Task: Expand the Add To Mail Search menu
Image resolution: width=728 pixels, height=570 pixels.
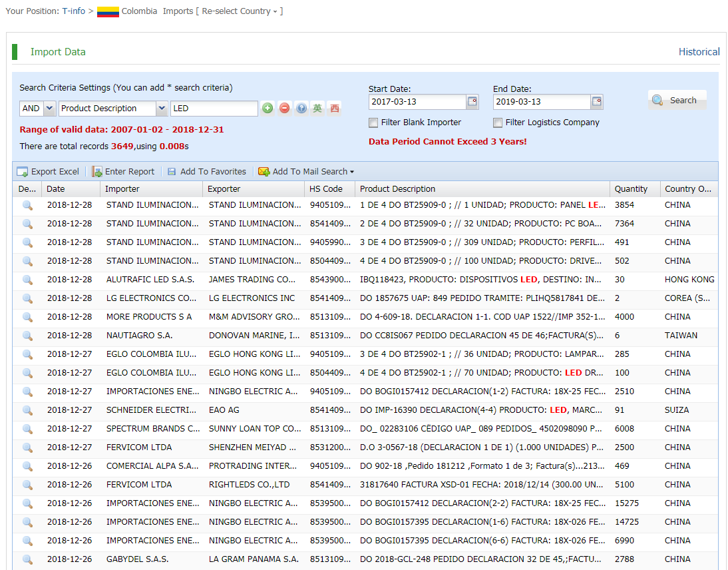Action: 307,172
